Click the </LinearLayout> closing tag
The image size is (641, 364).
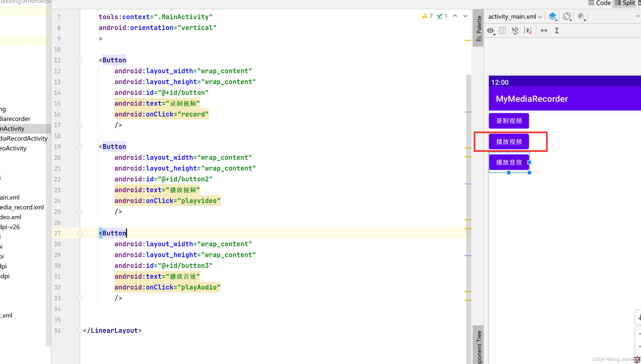coord(112,330)
